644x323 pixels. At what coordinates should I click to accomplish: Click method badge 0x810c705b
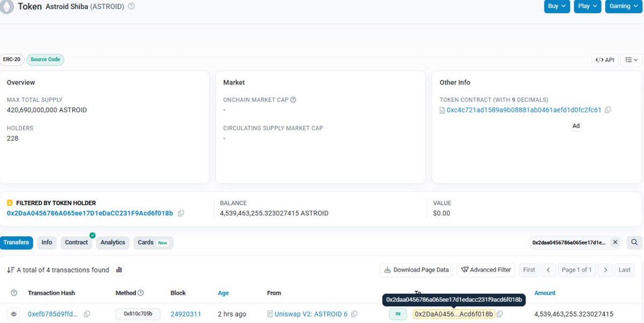[x=138, y=314]
